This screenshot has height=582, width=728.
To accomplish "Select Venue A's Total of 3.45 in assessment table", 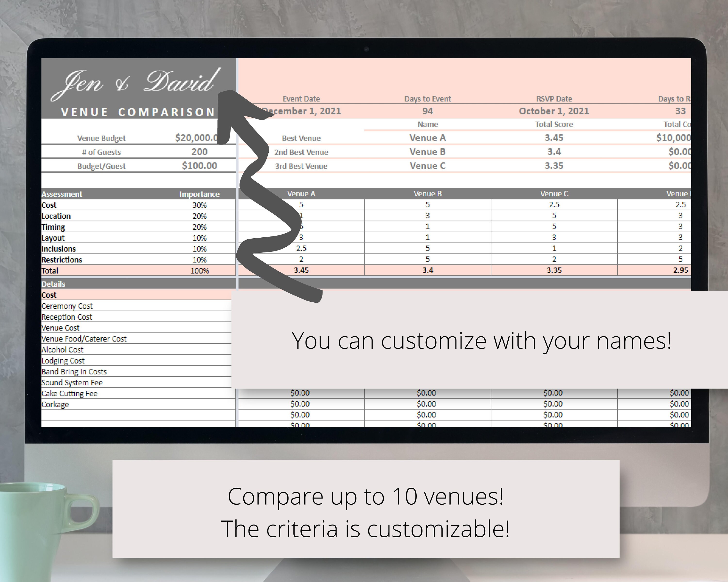I will coord(301,270).
